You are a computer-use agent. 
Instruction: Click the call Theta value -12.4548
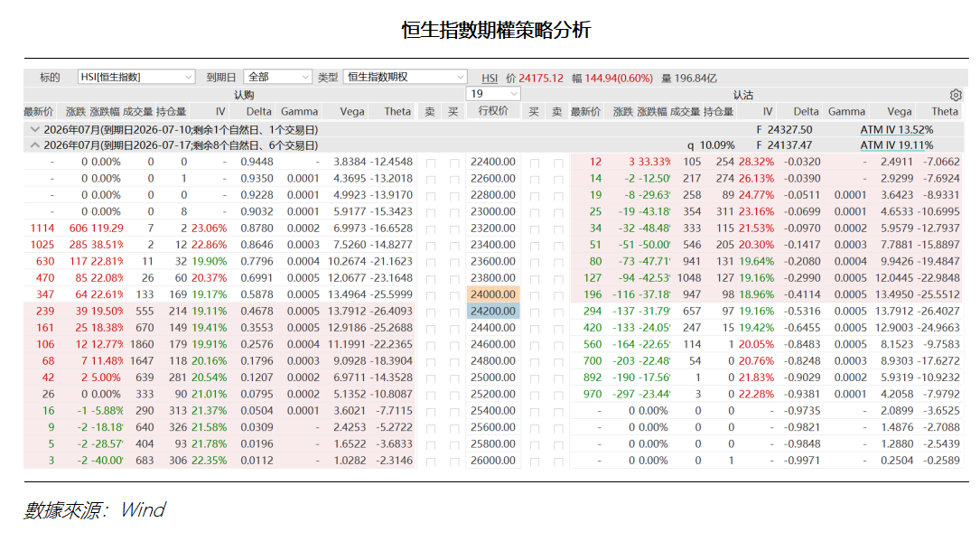coord(390,162)
